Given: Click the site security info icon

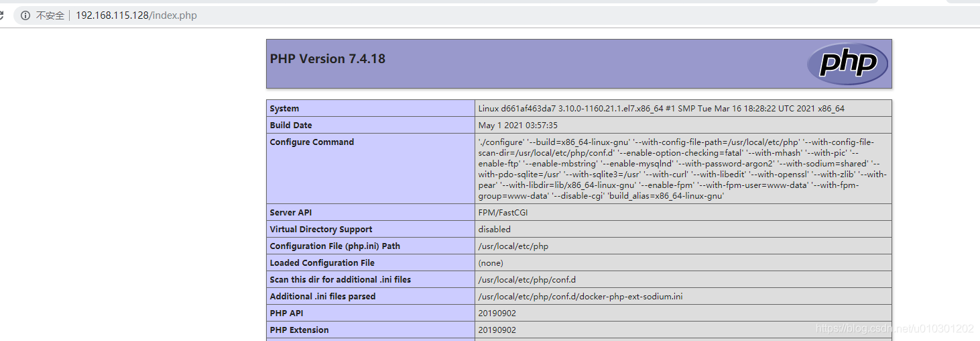Looking at the screenshot, I should (25, 15).
